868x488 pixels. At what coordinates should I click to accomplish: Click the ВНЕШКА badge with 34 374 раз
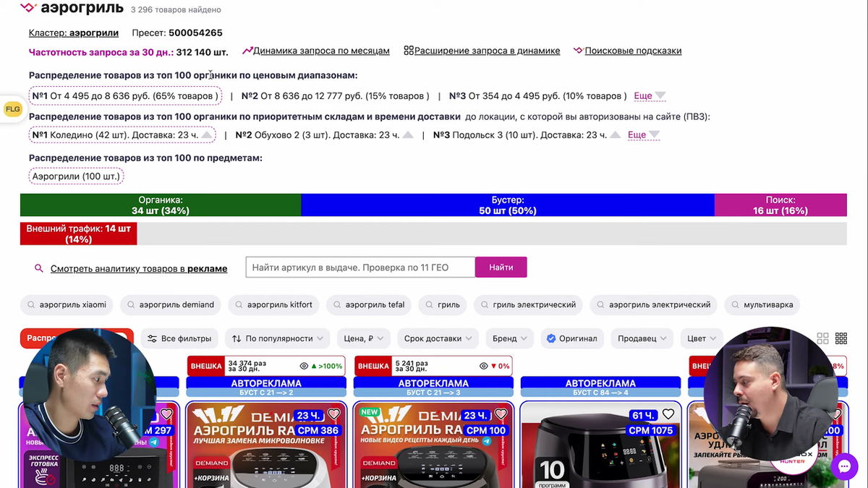pyautogui.click(x=206, y=366)
